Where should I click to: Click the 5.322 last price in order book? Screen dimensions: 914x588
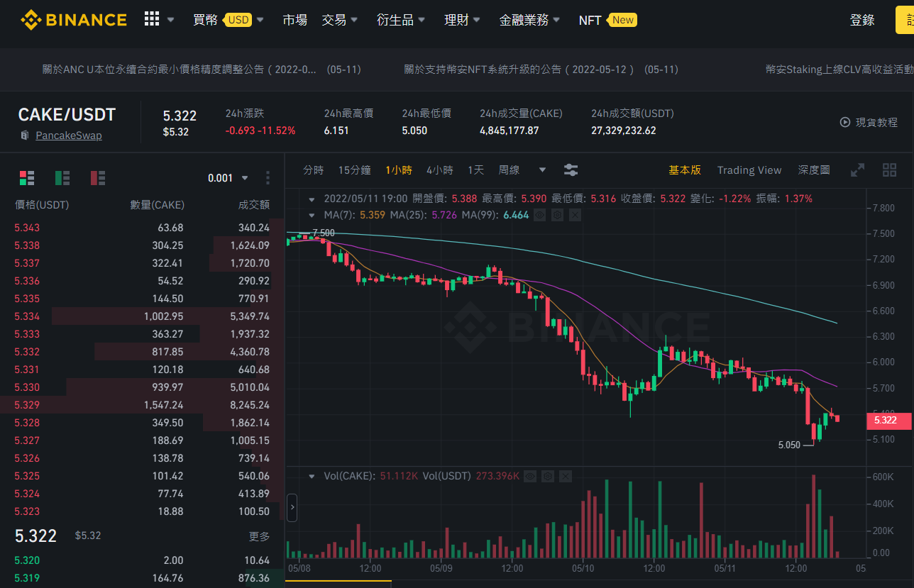click(x=35, y=536)
